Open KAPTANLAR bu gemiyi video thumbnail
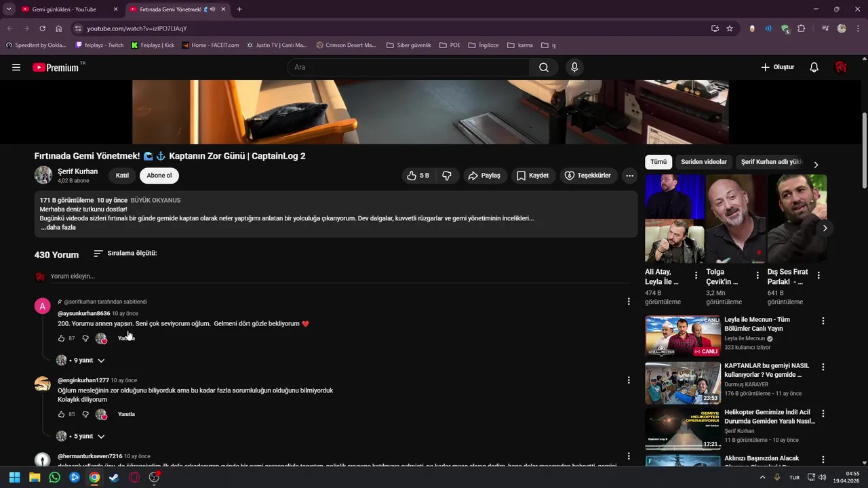The image size is (868, 488). coord(683,382)
